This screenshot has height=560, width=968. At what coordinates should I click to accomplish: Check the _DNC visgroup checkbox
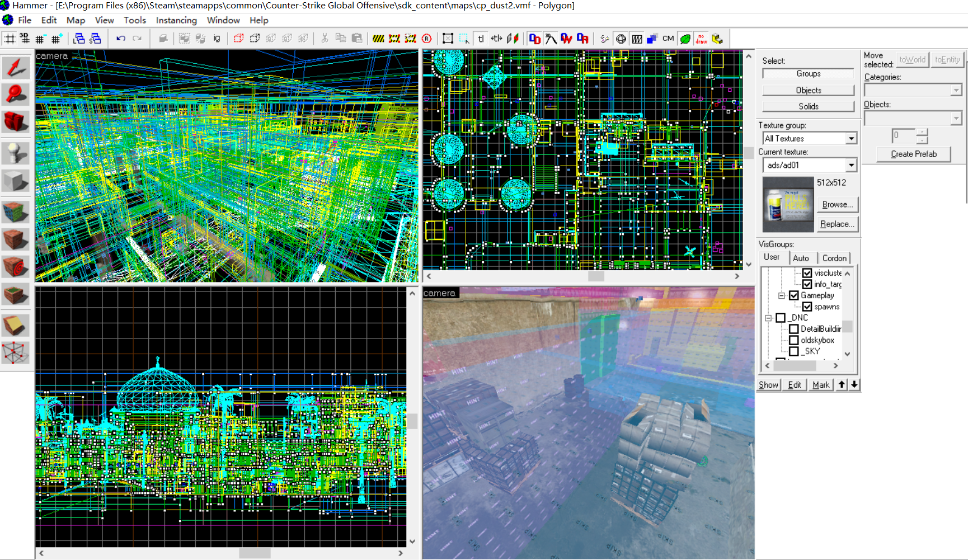pos(781,318)
